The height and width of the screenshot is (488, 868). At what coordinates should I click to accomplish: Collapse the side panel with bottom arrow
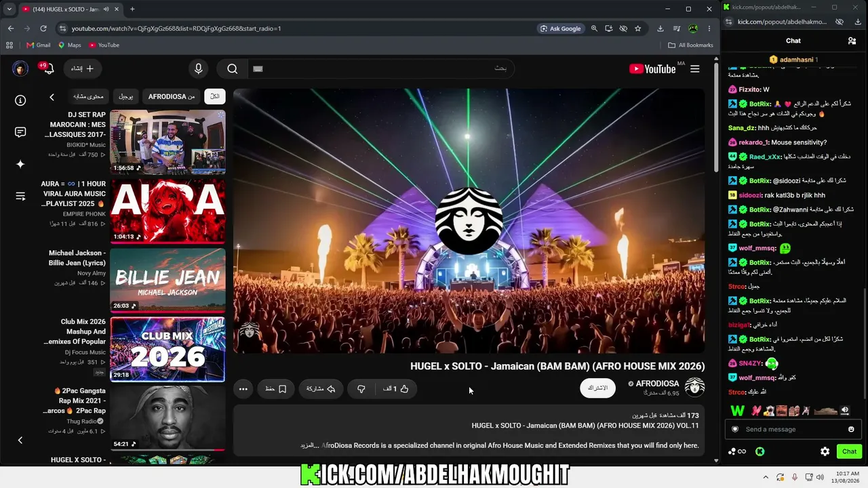point(20,440)
